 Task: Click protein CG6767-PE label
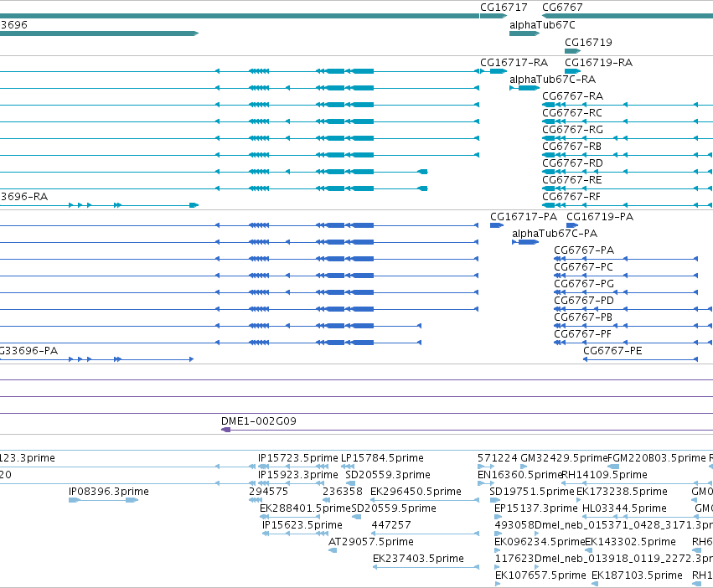point(612,351)
